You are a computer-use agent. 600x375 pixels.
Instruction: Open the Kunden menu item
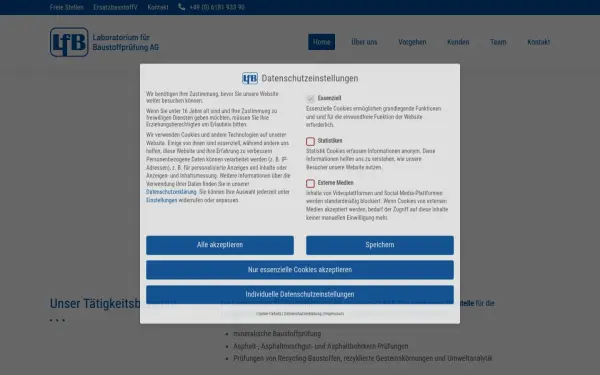pyautogui.click(x=458, y=42)
